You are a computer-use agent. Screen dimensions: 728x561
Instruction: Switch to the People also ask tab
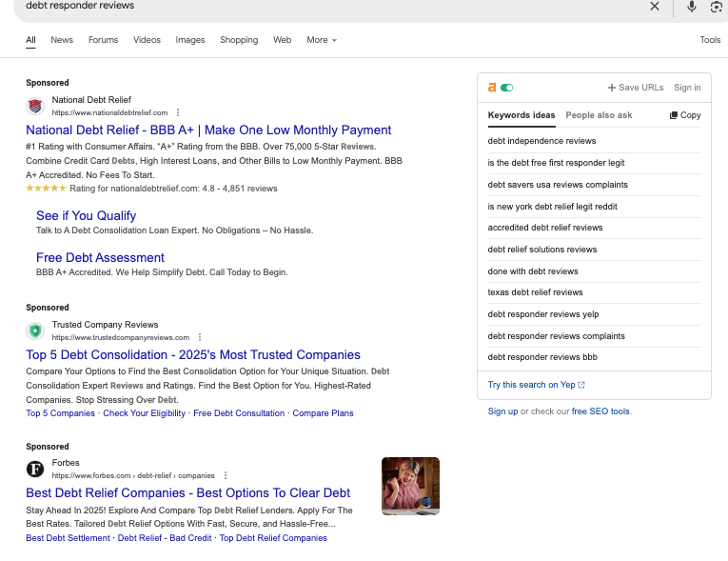coord(599,115)
